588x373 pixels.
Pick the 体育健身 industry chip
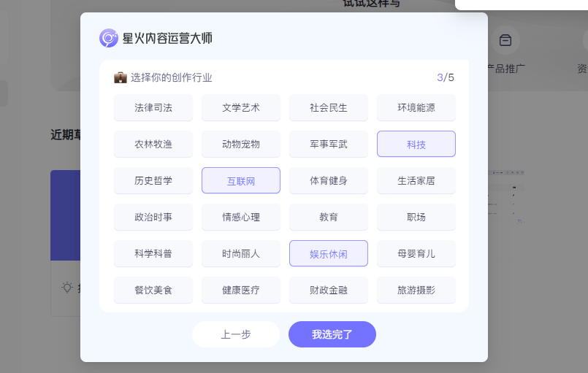pyautogui.click(x=329, y=181)
